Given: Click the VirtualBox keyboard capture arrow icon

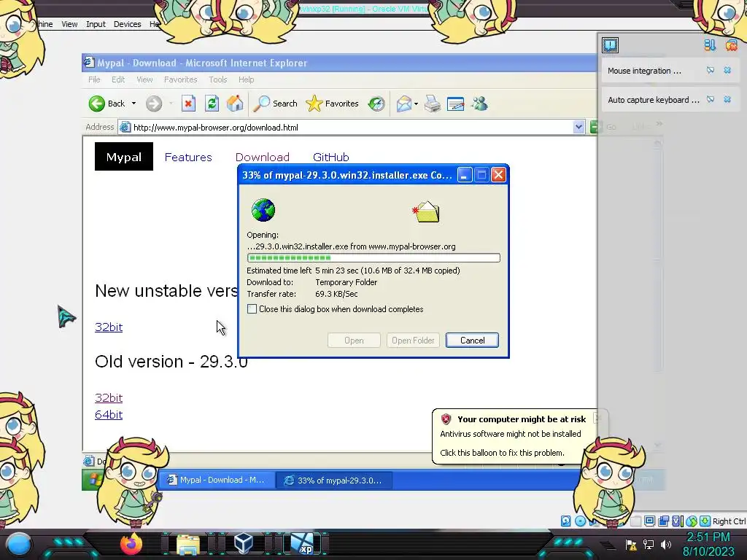Looking at the screenshot, I should coord(705,521).
